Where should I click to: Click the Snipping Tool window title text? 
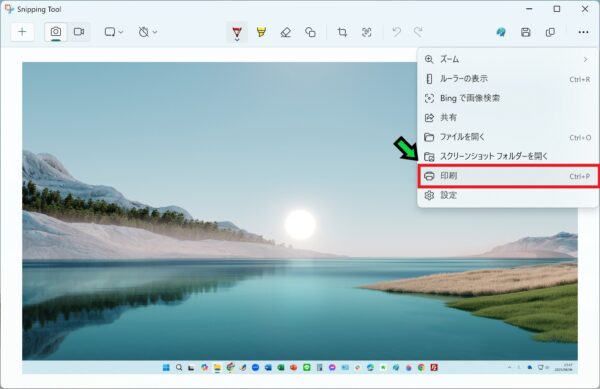pos(39,9)
